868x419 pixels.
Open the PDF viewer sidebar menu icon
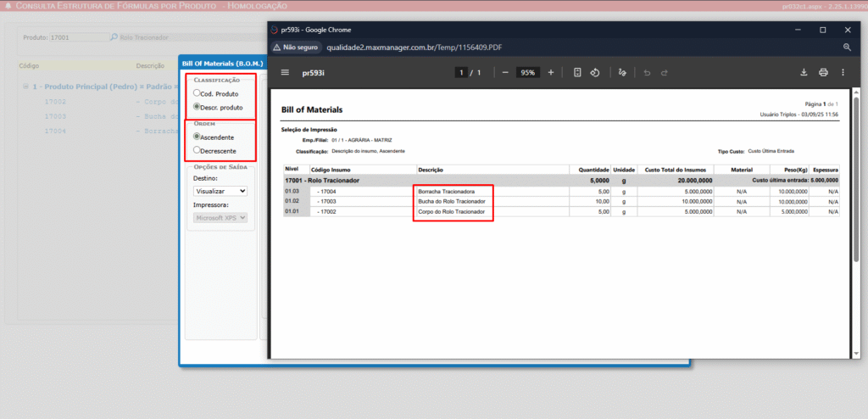coord(285,73)
